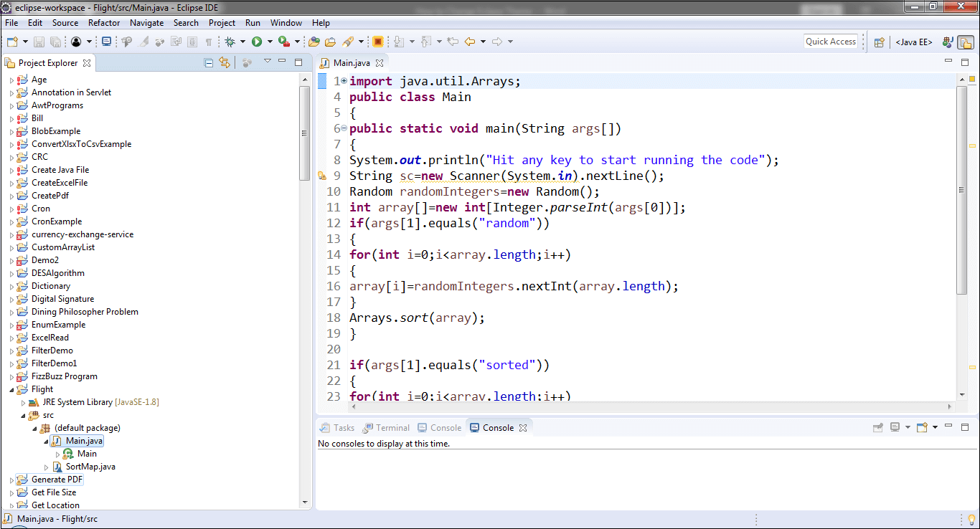Toggle the breakpoint bookmark on line 9
Image resolution: width=980 pixels, height=529 pixels.
tap(322, 175)
